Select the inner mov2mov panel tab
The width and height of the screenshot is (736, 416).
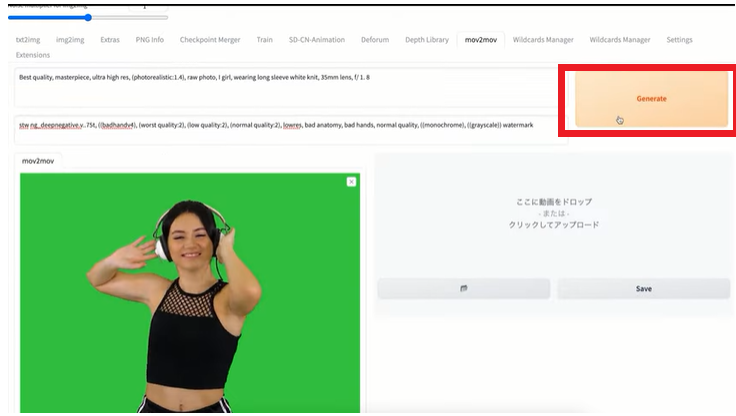click(x=38, y=161)
